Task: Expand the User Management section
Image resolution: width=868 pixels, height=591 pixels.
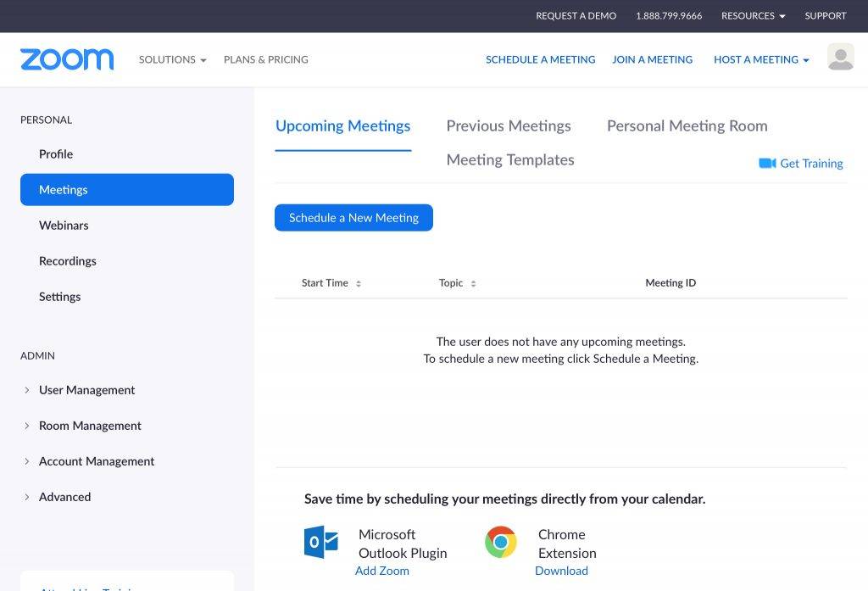Action: [x=86, y=390]
